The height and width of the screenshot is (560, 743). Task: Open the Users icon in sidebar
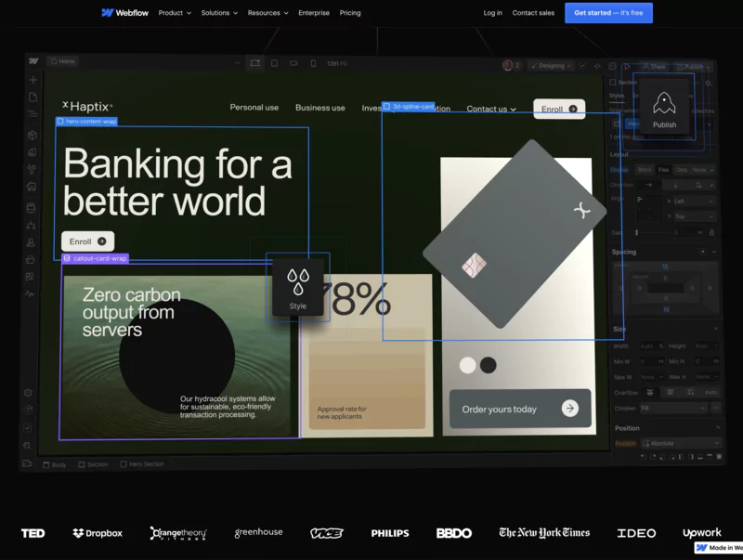point(31,242)
